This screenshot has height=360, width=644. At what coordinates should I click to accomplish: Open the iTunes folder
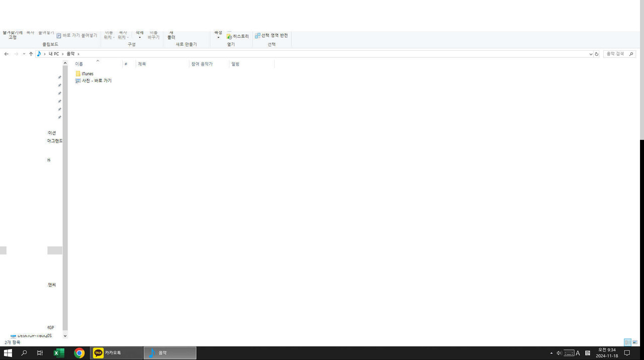(x=87, y=74)
